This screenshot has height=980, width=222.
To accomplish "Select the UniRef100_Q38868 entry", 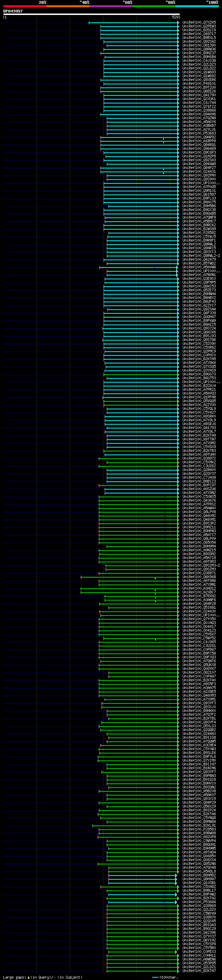I will (x=199, y=110).
